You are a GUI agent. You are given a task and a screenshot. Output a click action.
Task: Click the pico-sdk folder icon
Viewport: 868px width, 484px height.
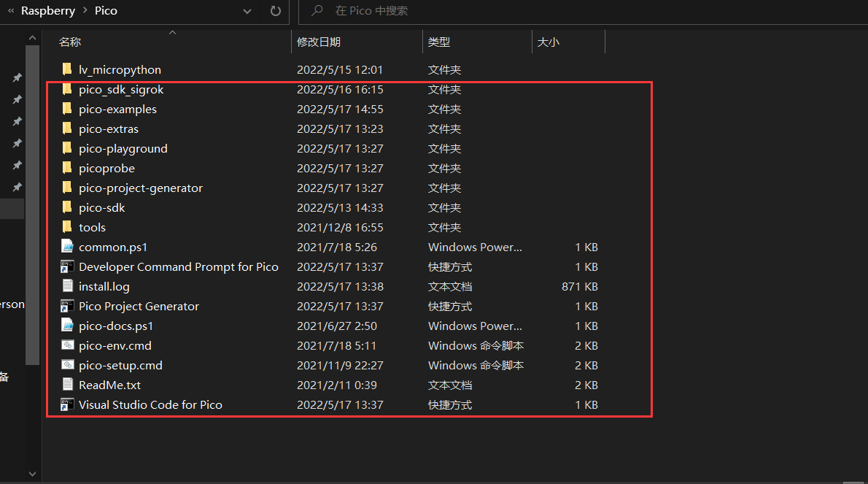[67, 207]
